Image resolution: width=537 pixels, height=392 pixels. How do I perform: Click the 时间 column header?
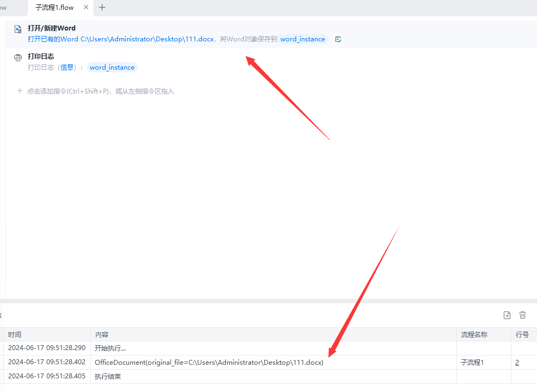click(15, 334)
